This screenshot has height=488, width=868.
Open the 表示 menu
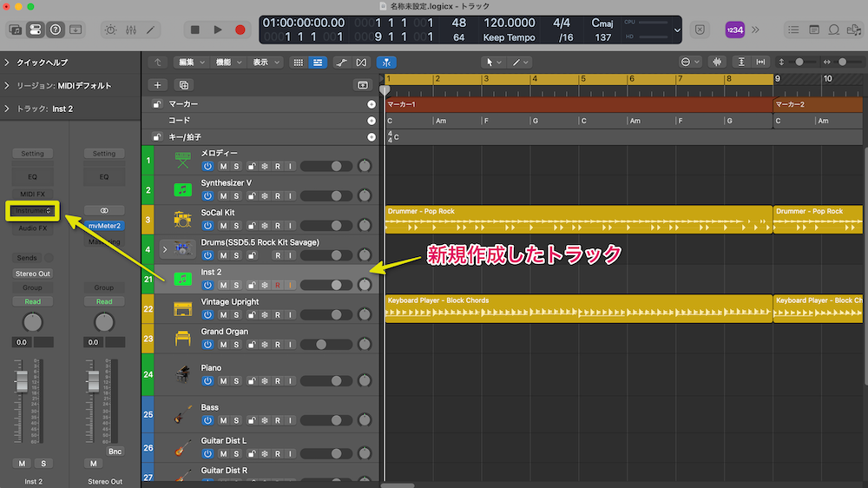point(266,62)
